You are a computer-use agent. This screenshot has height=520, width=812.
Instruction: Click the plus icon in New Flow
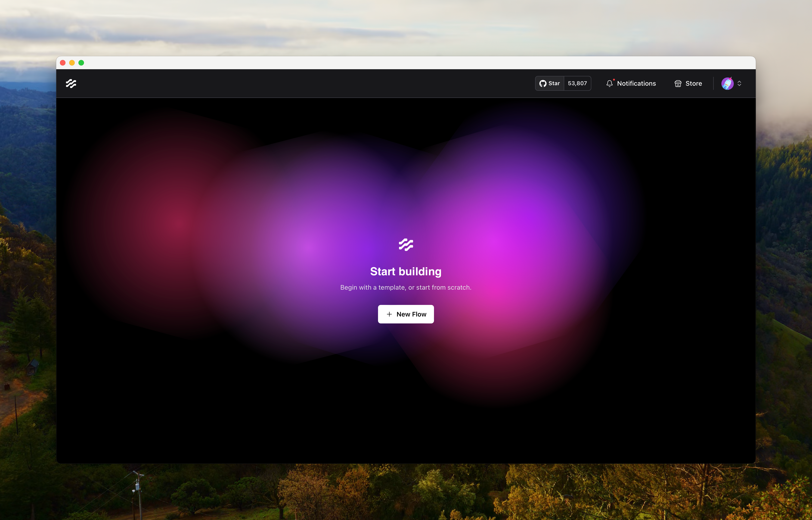pyautogui.click(x=389, y=314)
